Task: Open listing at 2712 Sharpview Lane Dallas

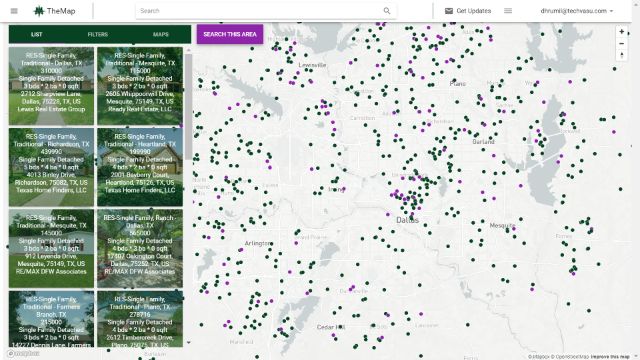Action: 51,86
